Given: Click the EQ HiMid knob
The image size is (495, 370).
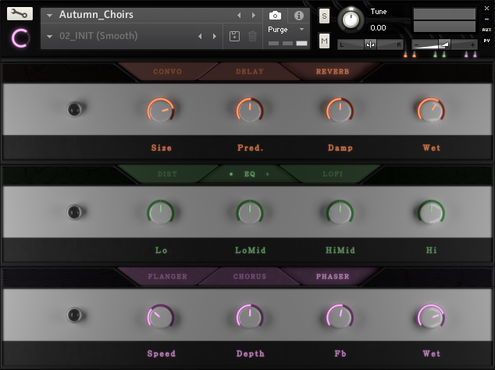Looking at the screenshot, I should 340,212.
